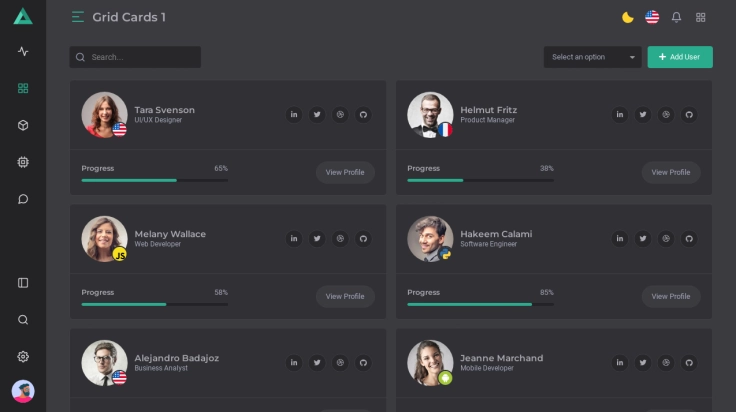Open the user avatar menu in sidebar
The width and height of the screenshot is (736, 412).
click(x=23, y=391)
